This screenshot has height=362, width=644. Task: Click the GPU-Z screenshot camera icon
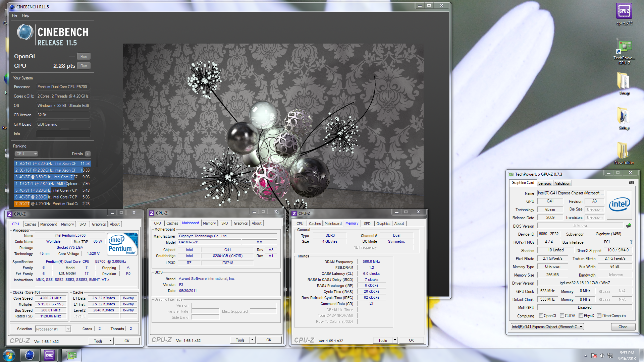click(631, 183)
